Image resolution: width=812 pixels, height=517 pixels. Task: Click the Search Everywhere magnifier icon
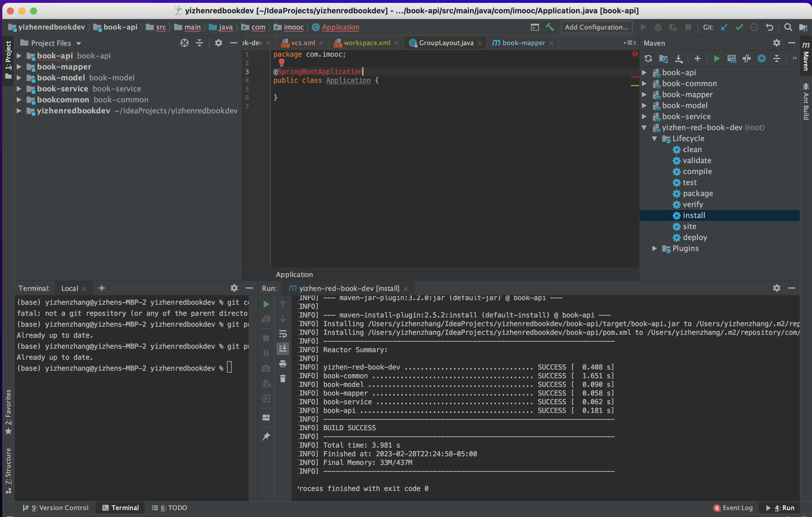coord(788,27)
